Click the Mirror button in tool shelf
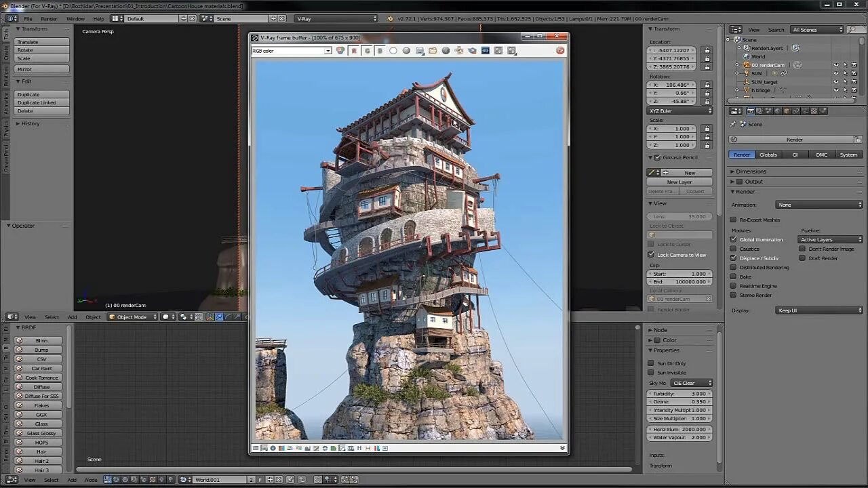This screenshot has height=488, width=868. 41,69
